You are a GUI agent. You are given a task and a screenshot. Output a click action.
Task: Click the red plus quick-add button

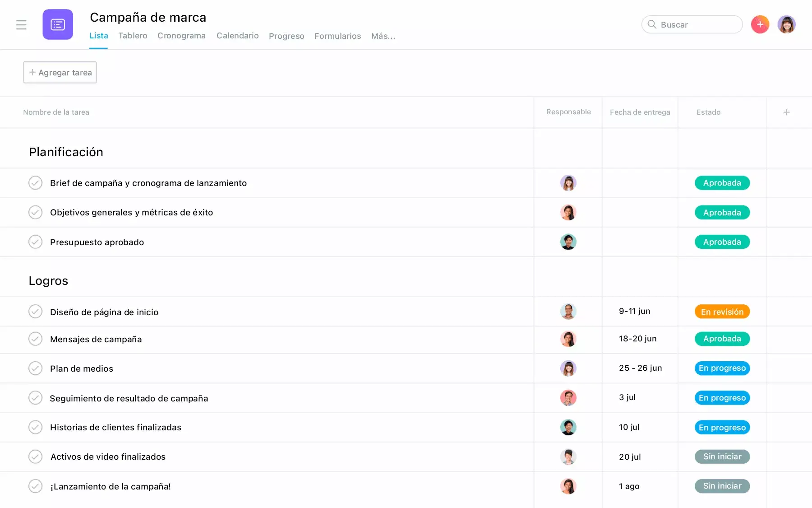(760, 24)
